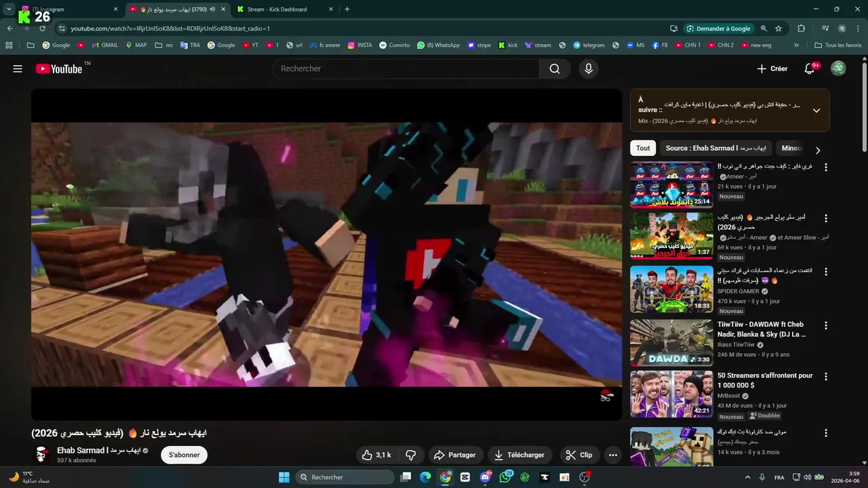Open the account avatar menu
868x488 pixels.
(x=838, y=68)
